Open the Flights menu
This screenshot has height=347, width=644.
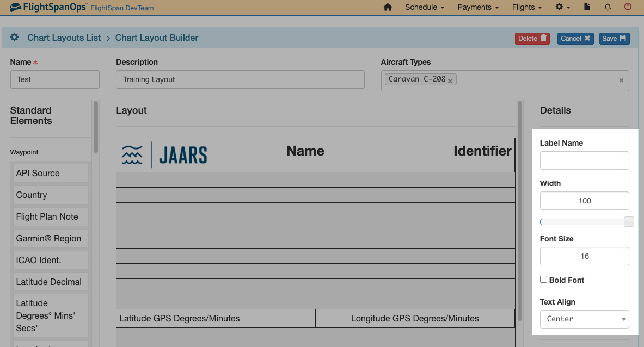coord(526,8)
